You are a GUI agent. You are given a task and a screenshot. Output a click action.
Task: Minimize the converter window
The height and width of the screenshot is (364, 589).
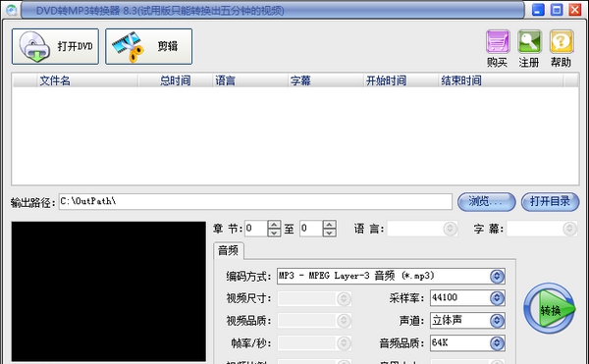[x=538, y=10]
